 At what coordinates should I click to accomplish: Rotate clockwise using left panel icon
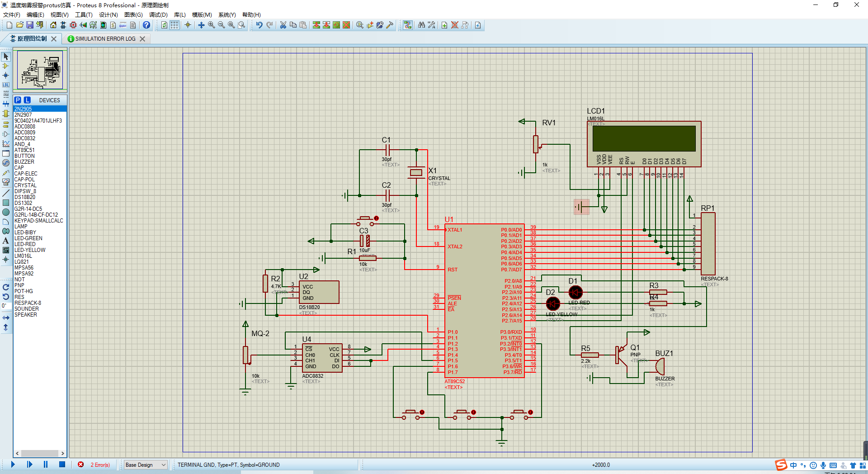(6, 287)
